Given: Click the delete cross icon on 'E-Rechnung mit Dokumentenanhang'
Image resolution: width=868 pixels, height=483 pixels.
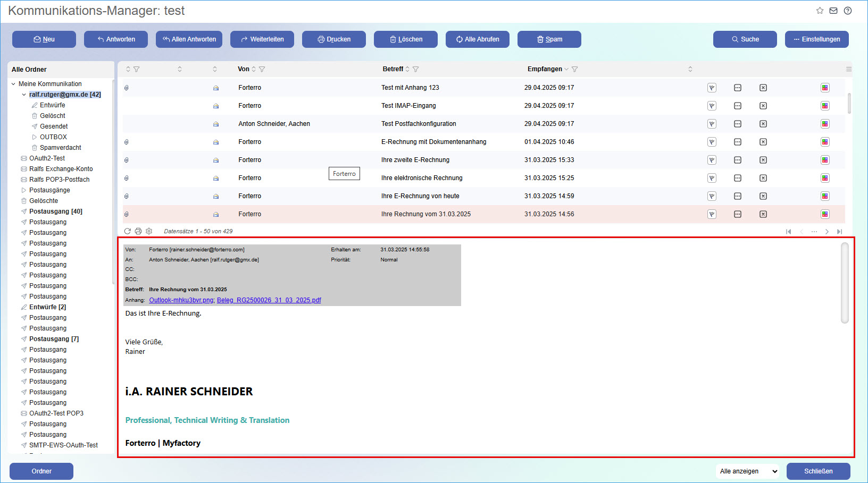Looking at the screenshot, I should click(763, 142).
